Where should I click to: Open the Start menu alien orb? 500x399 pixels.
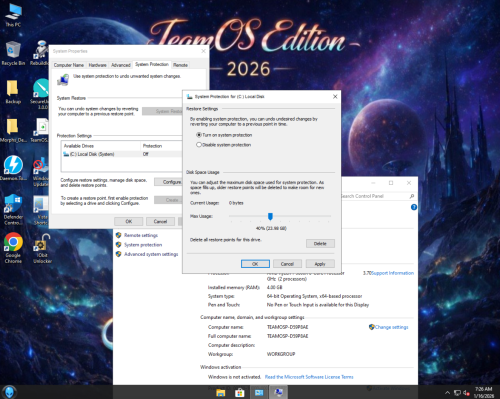point(10,392)
